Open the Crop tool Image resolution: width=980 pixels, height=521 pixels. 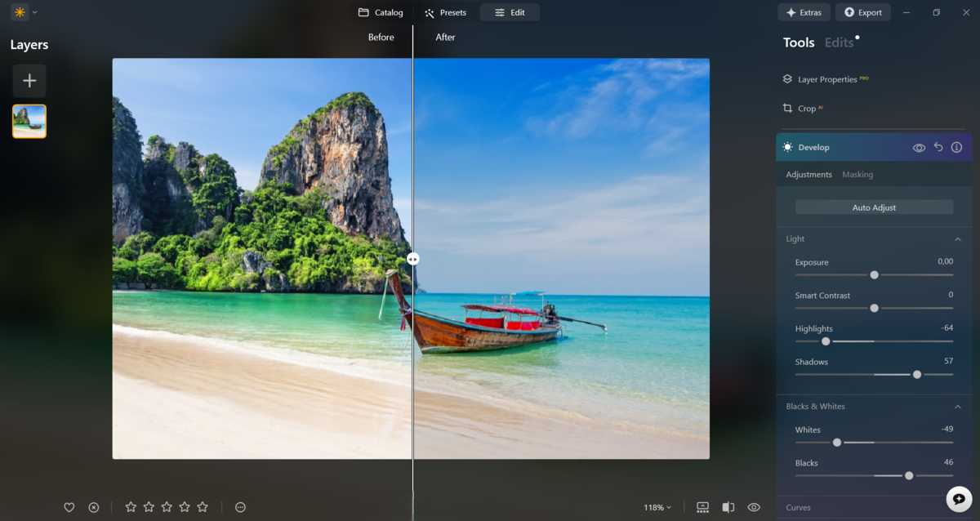click(803, 108)
